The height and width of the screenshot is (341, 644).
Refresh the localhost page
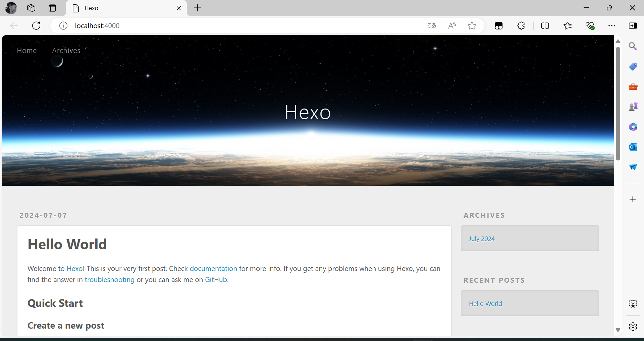(x=36, y=25)
